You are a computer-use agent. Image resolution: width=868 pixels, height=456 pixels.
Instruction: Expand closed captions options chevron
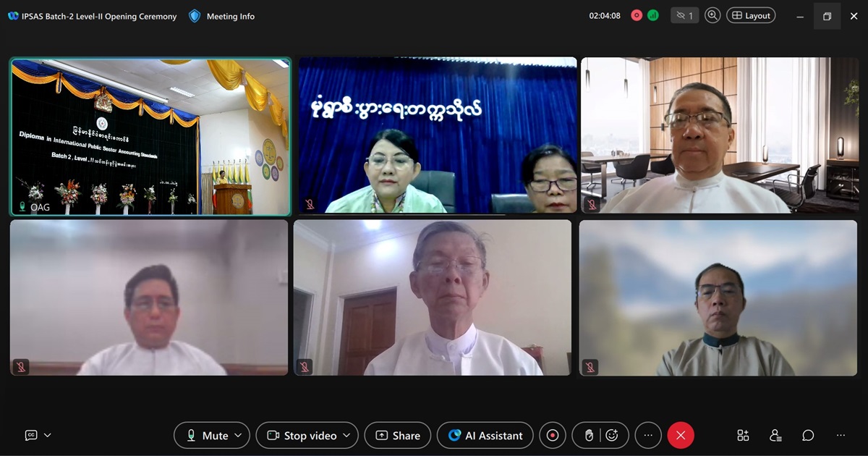pos(48,435)
